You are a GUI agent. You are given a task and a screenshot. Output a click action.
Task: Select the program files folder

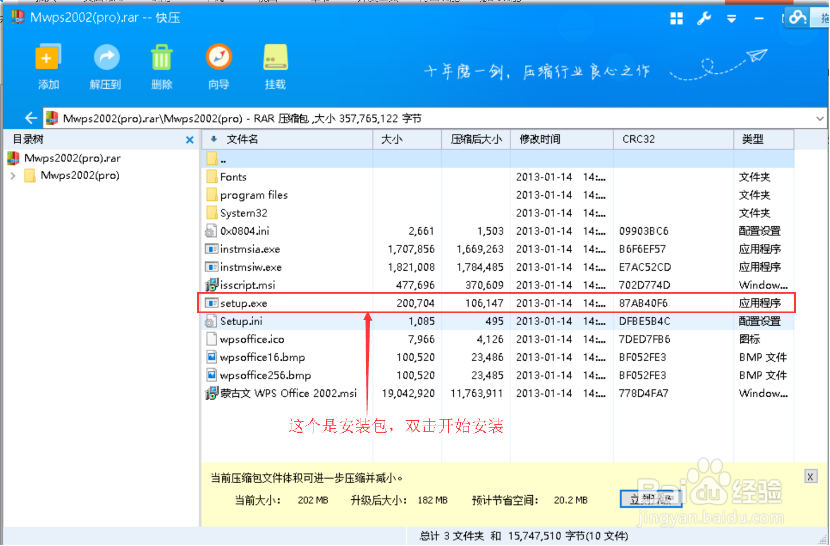pos(498,195)
